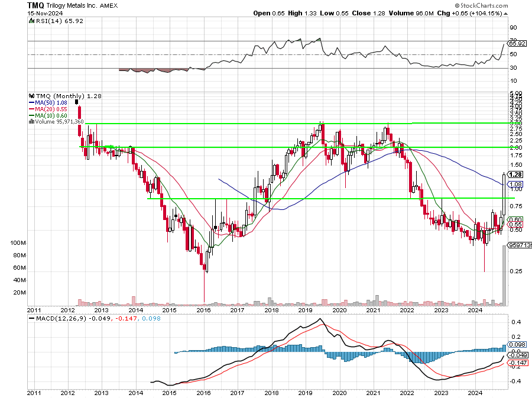Screen dimensions: 532x398
Task: Click the 65.92 RSI value tag
Action: click(517, 43)
